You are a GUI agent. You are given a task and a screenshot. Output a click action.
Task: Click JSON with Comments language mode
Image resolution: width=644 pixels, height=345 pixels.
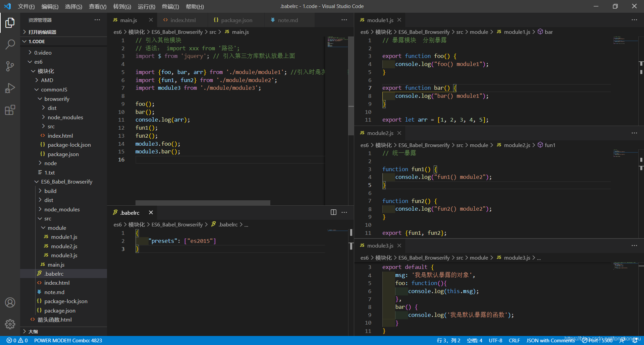point(550,340)
